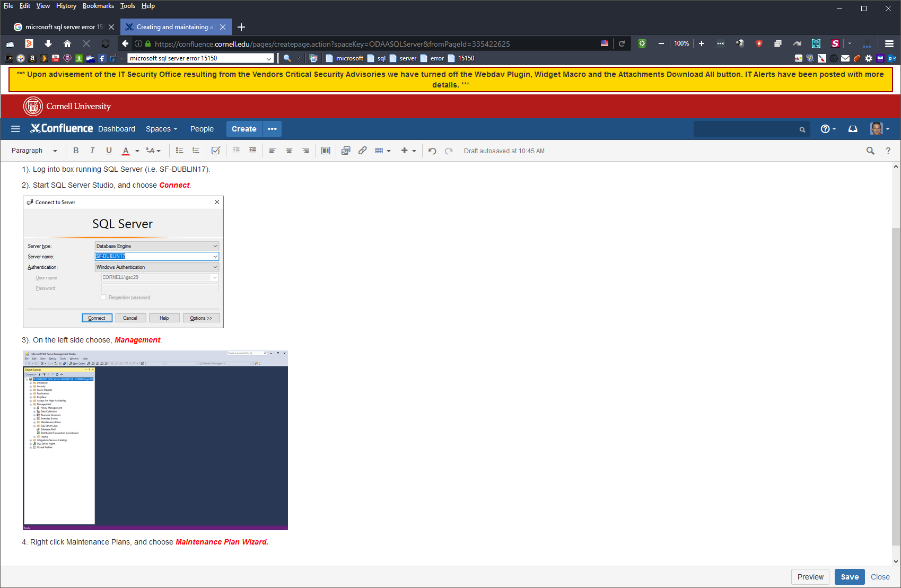This screenshot has width=901, height=588.
Task: Toggle bold formatting in editor toolbar
Action: click(76, 151)
